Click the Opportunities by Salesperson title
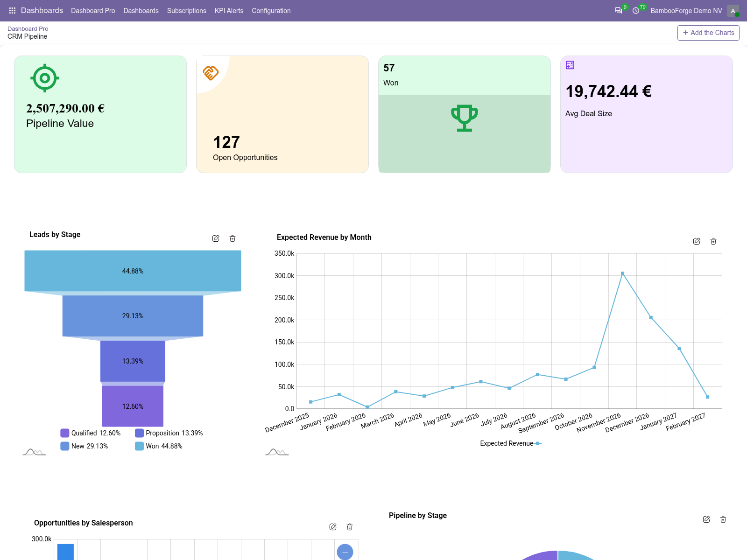This screenshot has width=747, height=560. (84, 523)
